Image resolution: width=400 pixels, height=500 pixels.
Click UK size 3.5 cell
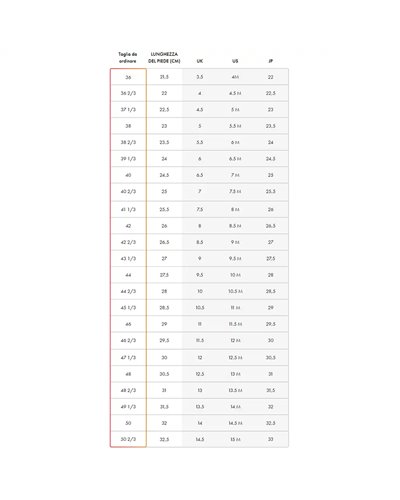pos(200,77)
